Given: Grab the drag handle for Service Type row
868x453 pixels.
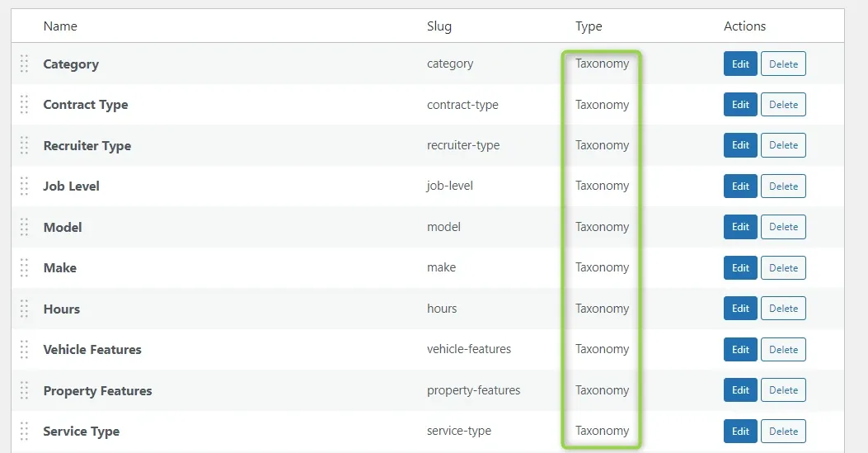Looking at the screenshot, I should [25, 431].
